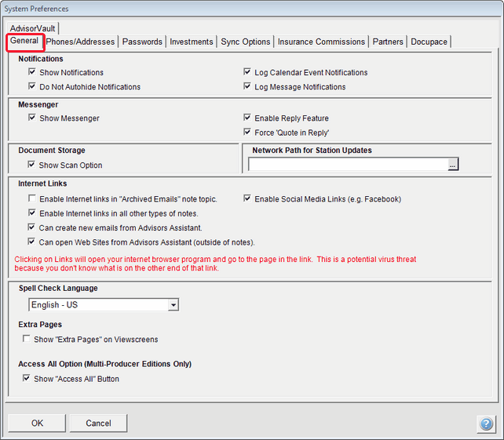The image size is (504, 440).
Task: Click the Cancel button
Action: tap(98, 424)
